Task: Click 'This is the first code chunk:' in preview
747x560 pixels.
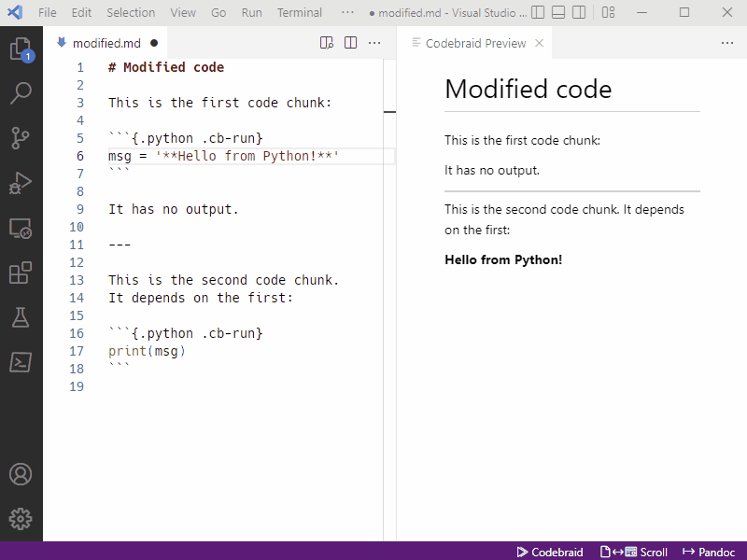Action: (x=522, y=141)
